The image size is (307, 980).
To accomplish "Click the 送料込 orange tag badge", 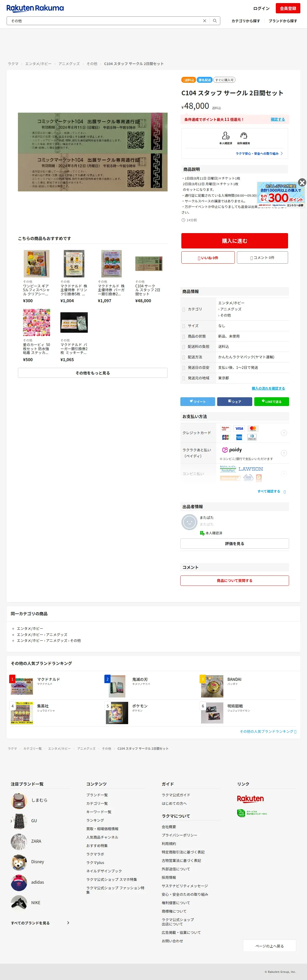I will (x=189, y=80).
